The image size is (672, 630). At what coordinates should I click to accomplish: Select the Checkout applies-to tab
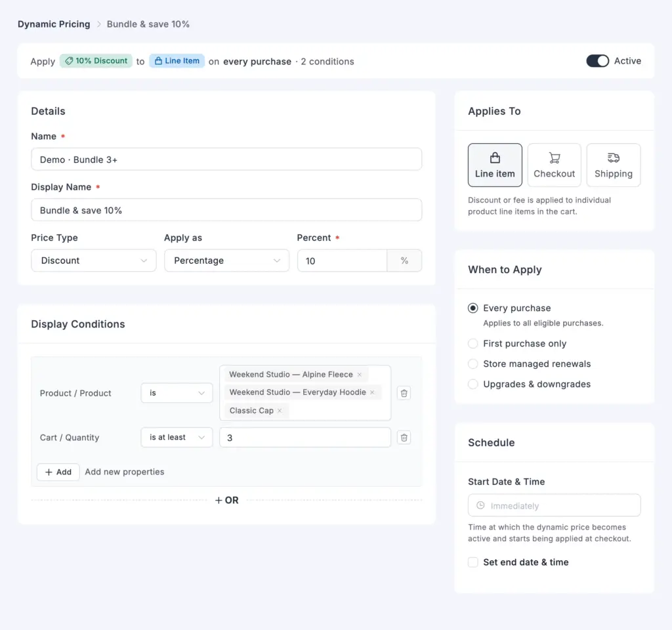[554, 165]
